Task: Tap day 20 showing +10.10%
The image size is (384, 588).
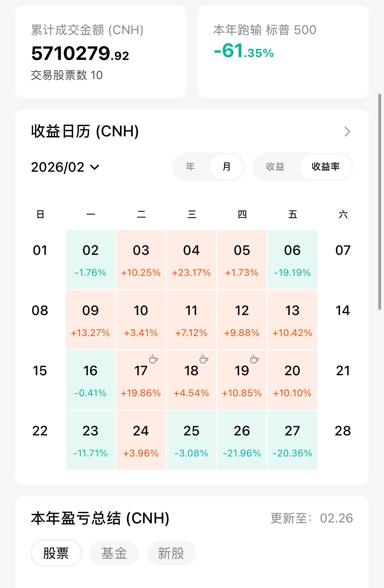Action: point(292,380)
